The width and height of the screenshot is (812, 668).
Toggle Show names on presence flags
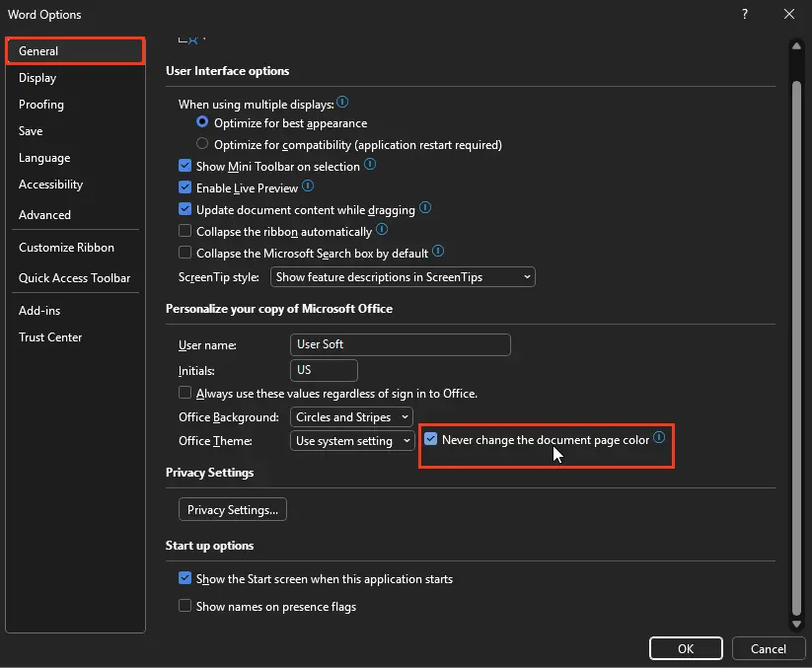(185, 606)
